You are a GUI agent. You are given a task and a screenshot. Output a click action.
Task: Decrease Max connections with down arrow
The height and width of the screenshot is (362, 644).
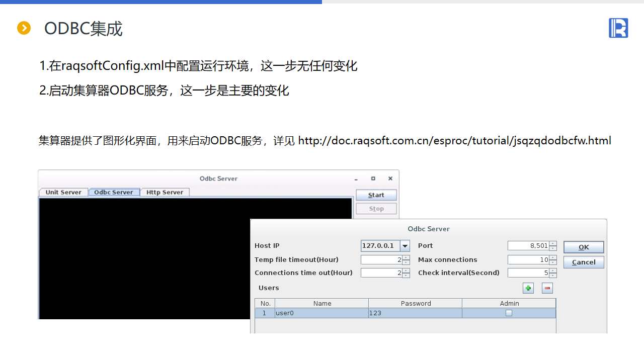[553, 262]
